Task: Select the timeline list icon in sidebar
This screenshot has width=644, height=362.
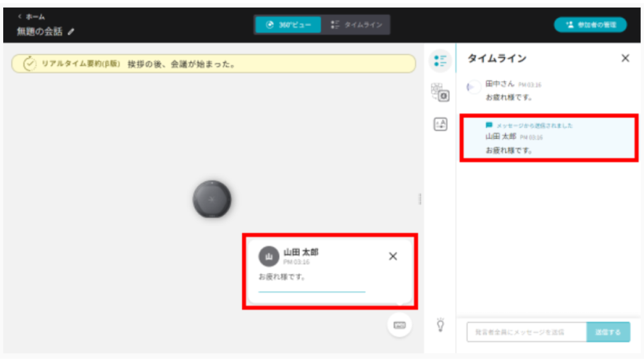Action: pos(440,61)
